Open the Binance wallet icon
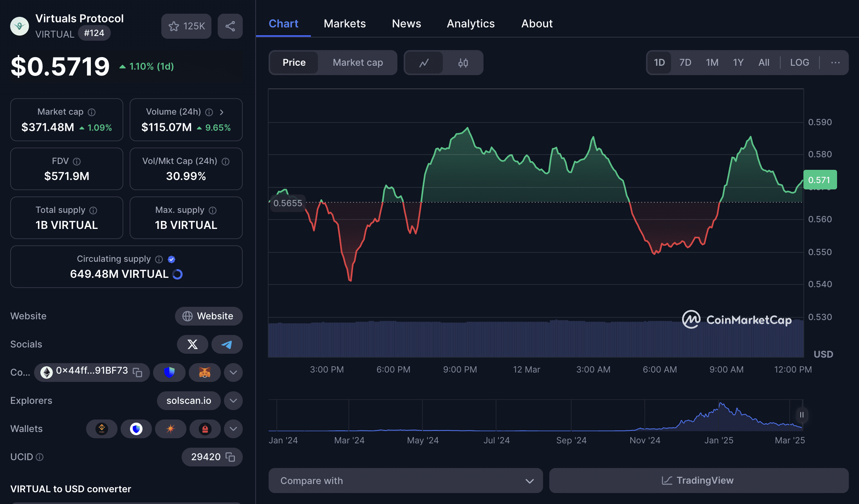Screen dimensions: 859x504 [102, 429]
